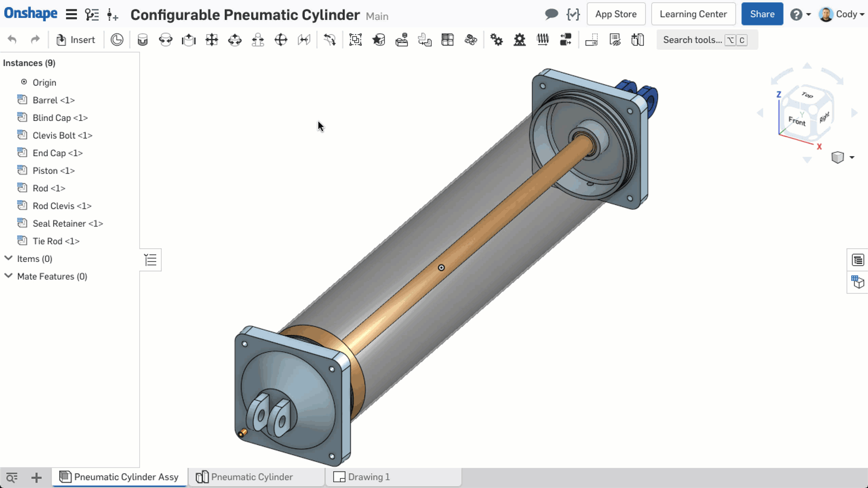The image size is (868, 488).
Task: Open the Cody user account dropdown
Action: click(842, 14)
